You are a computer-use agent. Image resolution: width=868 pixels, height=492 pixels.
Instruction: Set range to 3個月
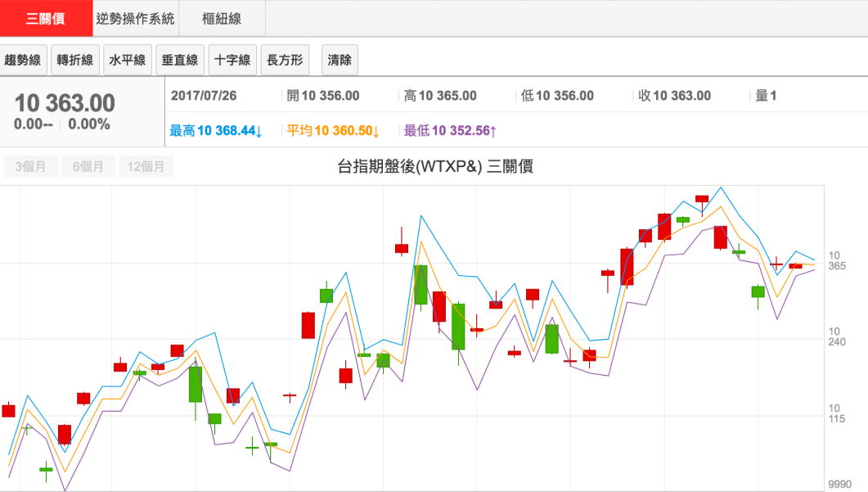click(x=30, y=166)
